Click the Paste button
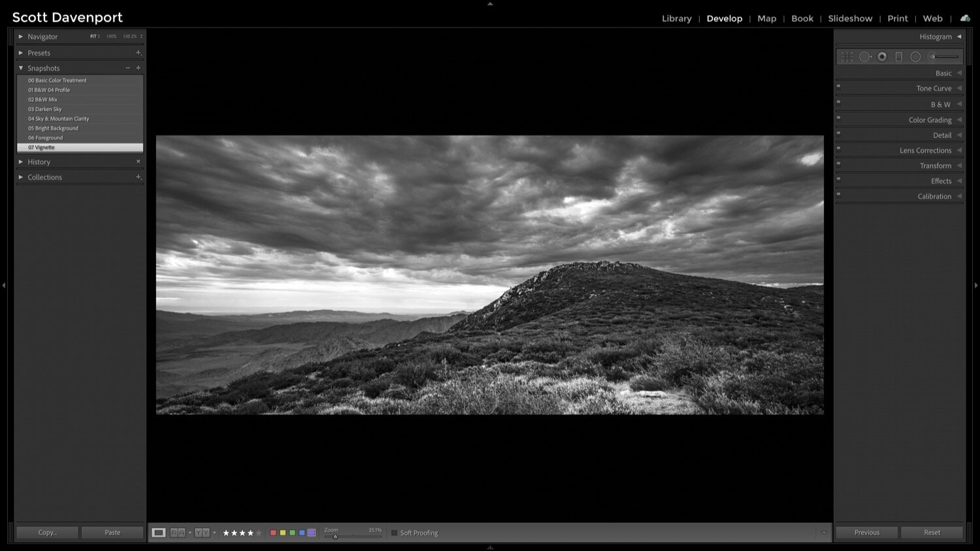Viewport: 980px width, 551px height. coord(112,533)
